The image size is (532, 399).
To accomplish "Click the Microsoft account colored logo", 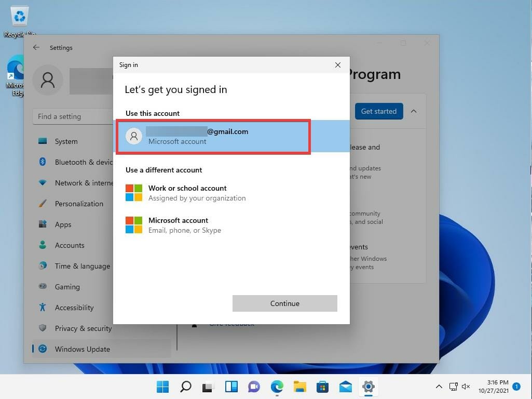I will point(134,225).
